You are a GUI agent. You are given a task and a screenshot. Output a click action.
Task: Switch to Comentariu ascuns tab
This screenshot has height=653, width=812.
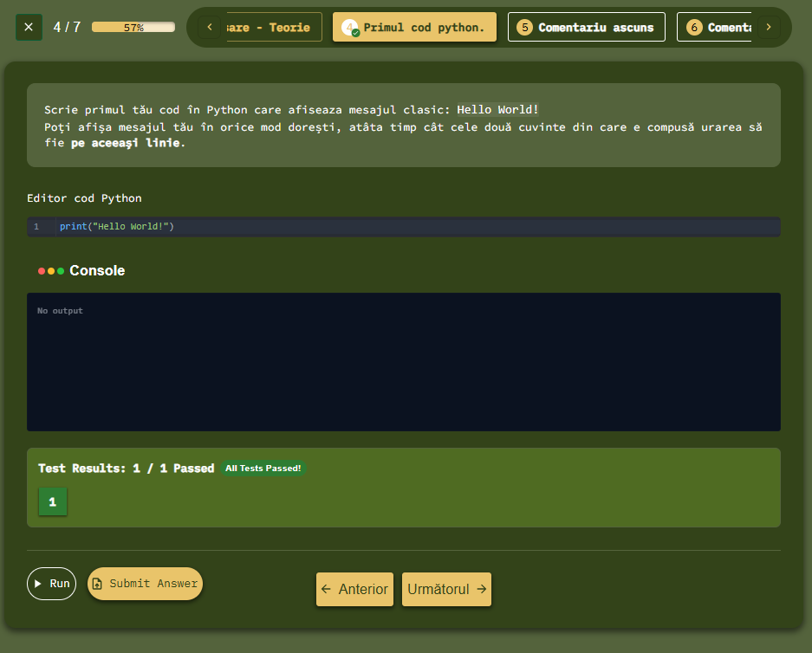586,27
